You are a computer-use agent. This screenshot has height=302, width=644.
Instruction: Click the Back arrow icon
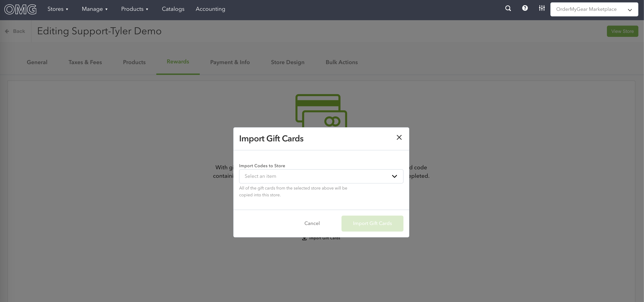coord(7,31)
